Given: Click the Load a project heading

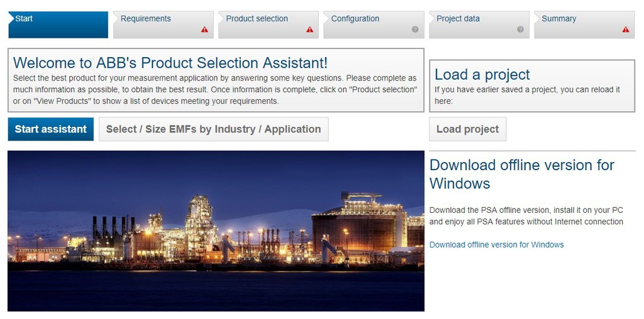Looking at the screenshot, I should [x=482, y=75].
